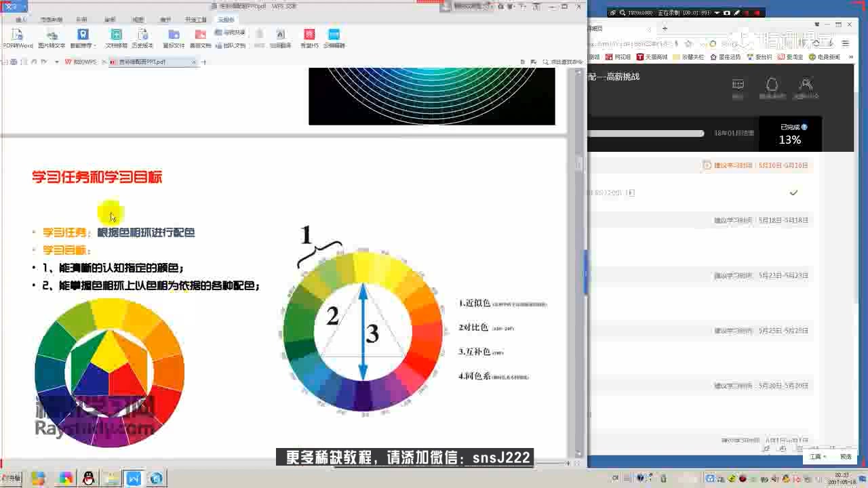
Task: Click the scroll-down arrow of document scrollbar
Action: [x=579, y=454]
